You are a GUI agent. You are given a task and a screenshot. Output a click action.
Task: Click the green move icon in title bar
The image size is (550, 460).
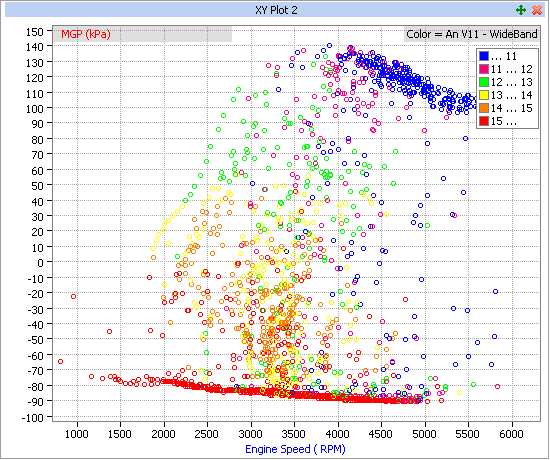tap(521, 10)
